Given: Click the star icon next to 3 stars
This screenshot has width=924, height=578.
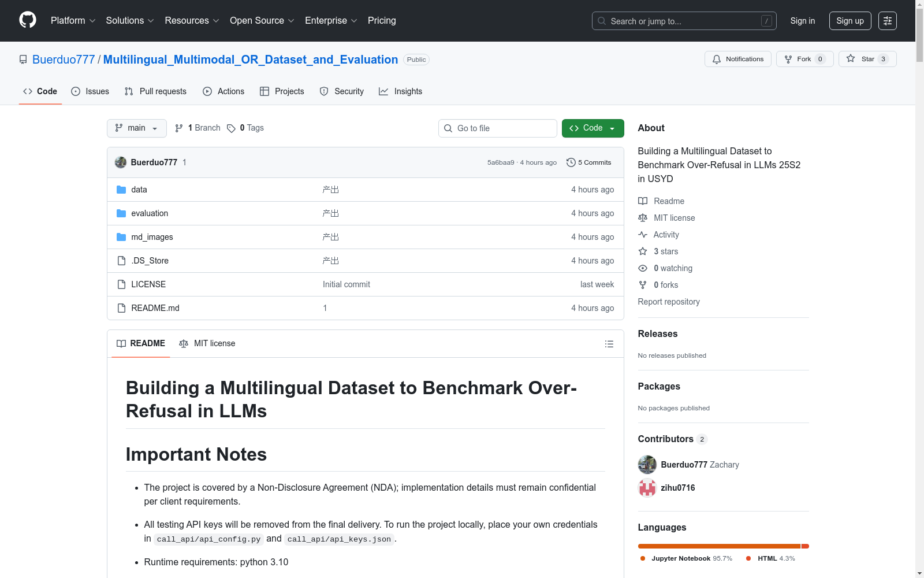Looking at the screenshot, I should point(643,251).
